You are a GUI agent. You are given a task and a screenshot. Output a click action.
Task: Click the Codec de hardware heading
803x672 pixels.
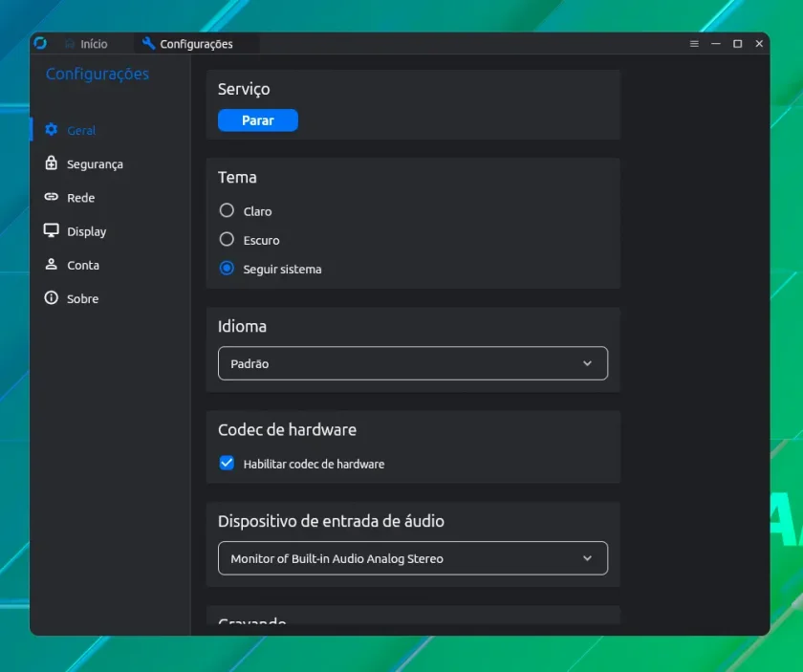click(287, 430)
